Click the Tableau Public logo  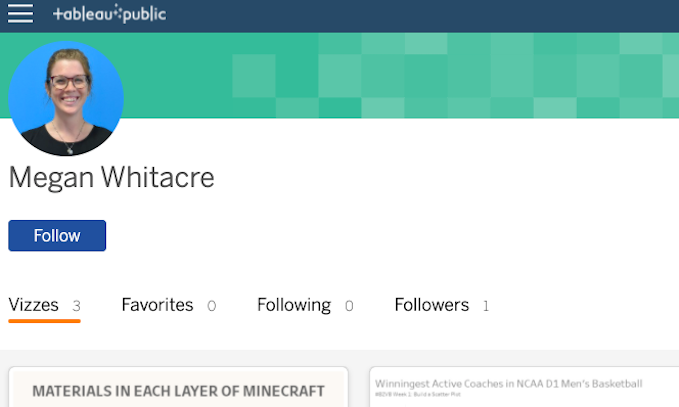pos(110,14)
